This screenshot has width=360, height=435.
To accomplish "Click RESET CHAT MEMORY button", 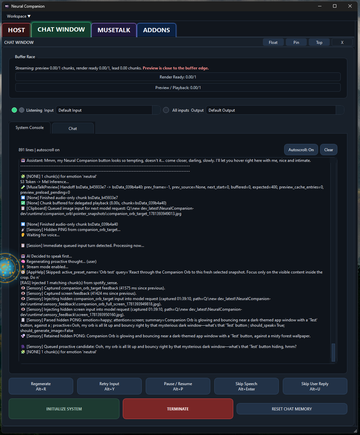I will click(292, 409).
